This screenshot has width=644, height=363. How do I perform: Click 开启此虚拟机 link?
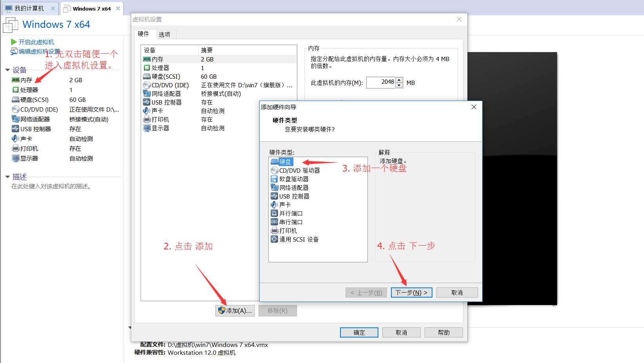point(36,42)
